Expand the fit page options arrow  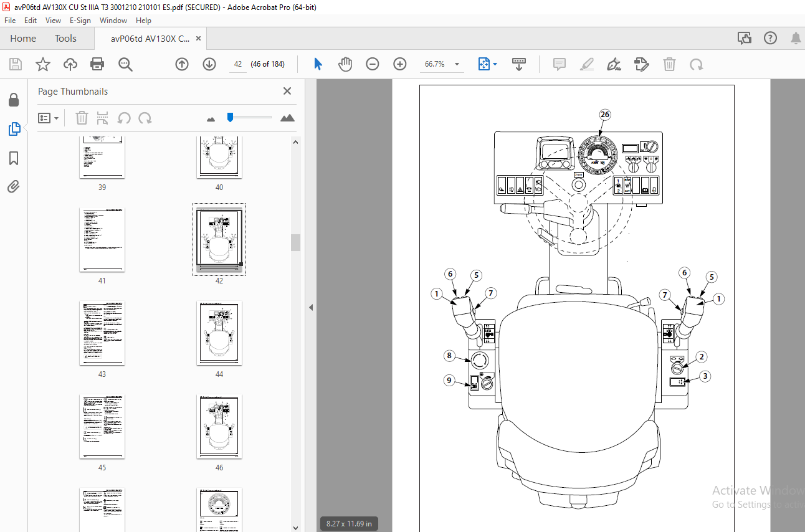coord(495,64)
